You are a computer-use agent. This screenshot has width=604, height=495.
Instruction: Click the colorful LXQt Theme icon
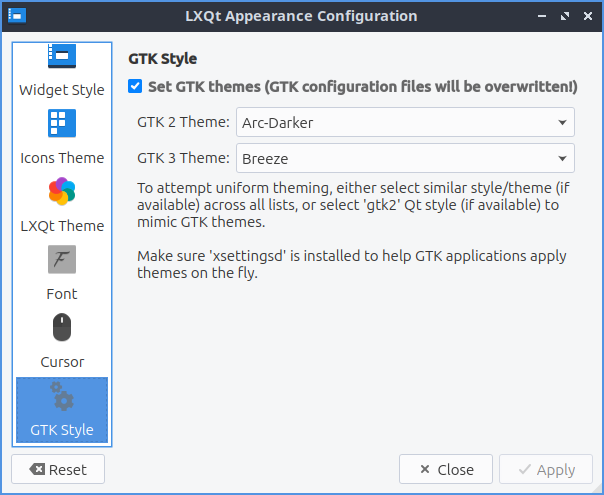[x=62, y=192]
